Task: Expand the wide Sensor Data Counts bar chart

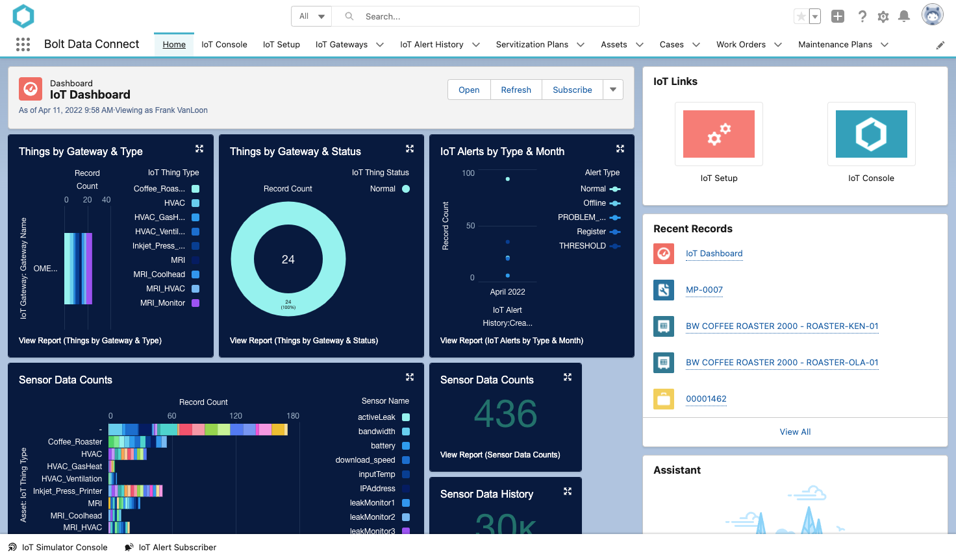Action: click(410, 377)
